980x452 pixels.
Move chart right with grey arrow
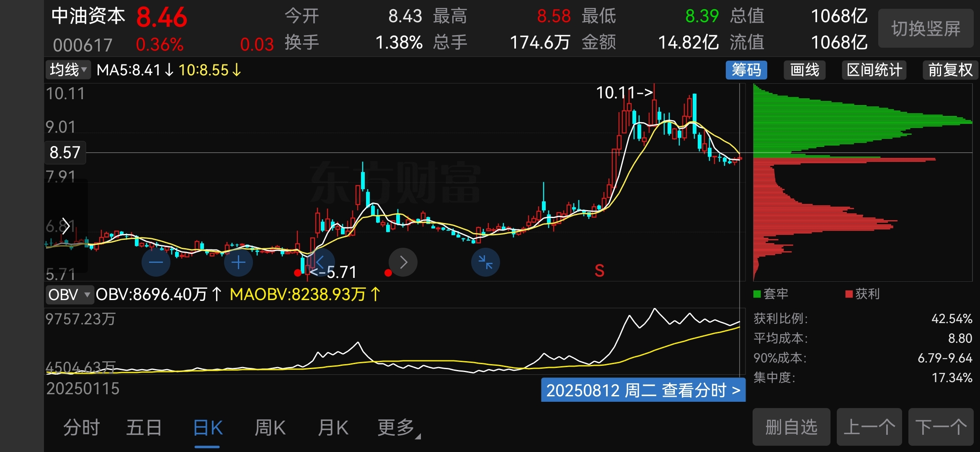403,262
